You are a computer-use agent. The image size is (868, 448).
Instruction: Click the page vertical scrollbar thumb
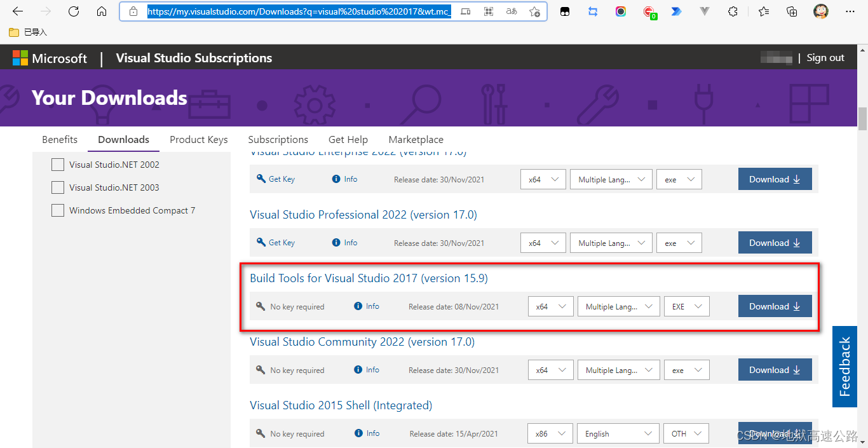pos(862,118)
